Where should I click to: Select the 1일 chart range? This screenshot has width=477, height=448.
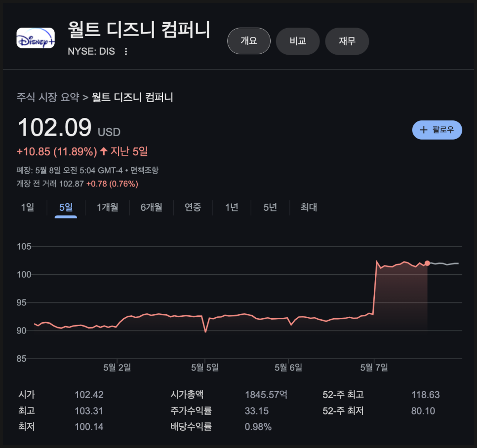[x=27, y=207]
